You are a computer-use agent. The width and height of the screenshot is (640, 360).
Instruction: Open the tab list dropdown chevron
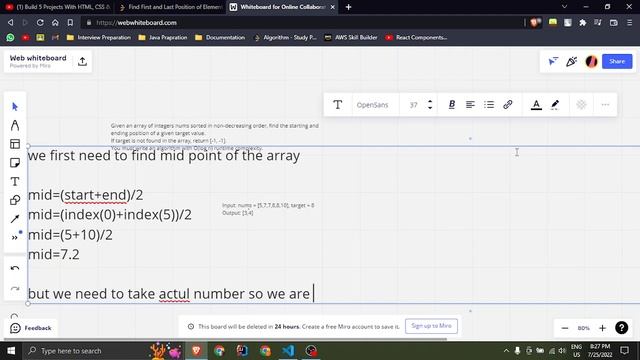tap(564, 7)
